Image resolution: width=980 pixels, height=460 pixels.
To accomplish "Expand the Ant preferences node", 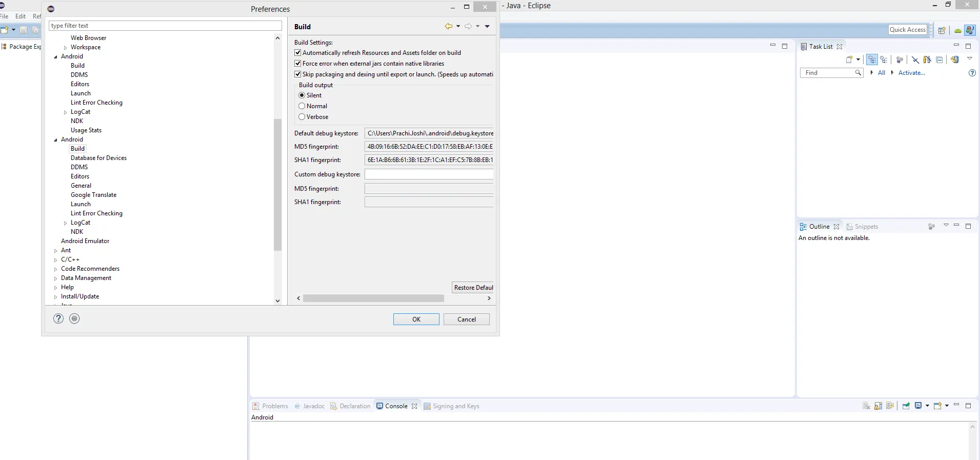I will 55,251.
